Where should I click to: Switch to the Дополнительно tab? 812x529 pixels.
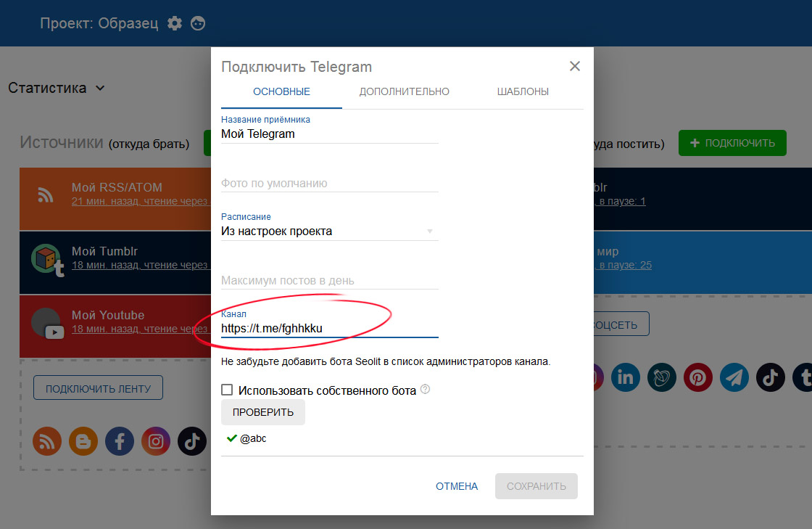404,91
